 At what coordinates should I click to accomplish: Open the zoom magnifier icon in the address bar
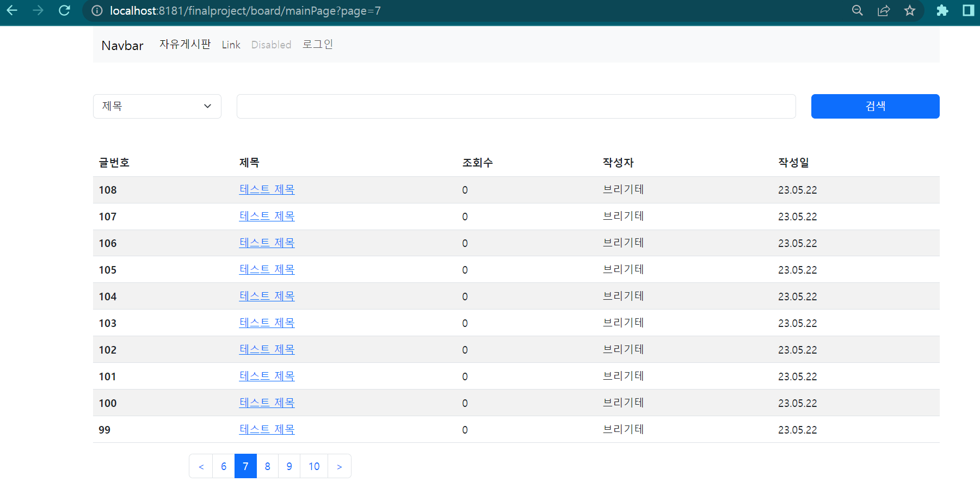click(x=857, y=10)
